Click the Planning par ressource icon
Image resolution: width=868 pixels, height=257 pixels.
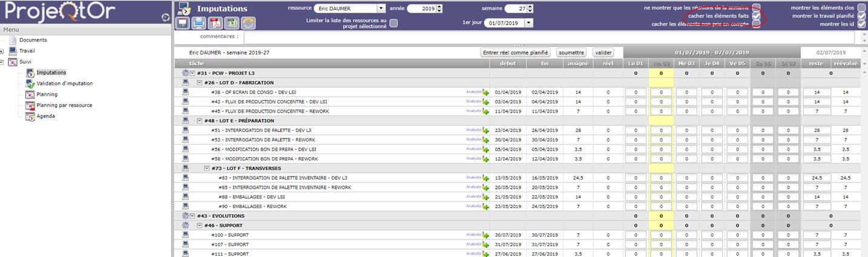point(30,105)
